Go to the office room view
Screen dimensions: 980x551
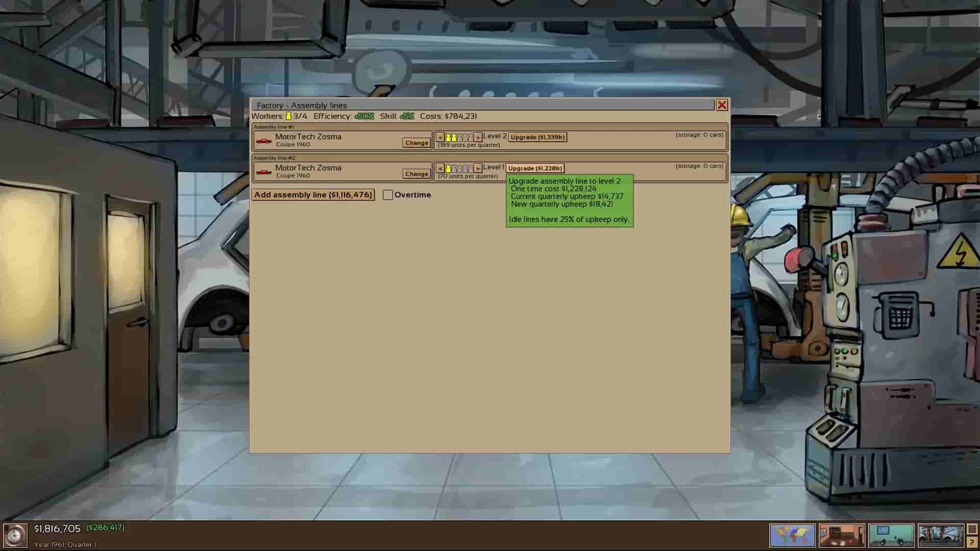pyautogui.click(x=842, y=535)
